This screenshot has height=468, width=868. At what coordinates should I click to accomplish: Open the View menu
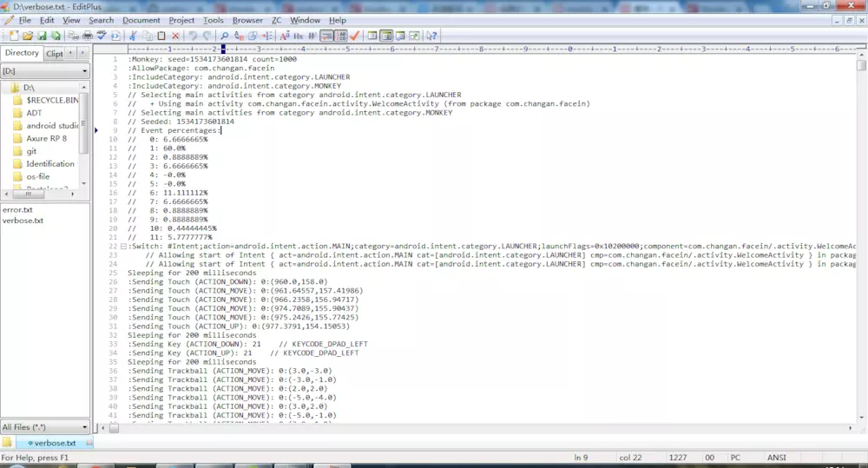(71, 20)
